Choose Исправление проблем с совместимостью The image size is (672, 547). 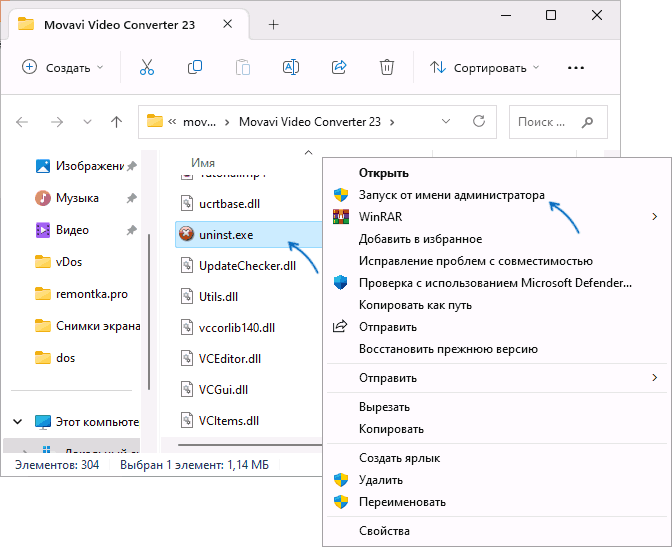click(x=497, y=261)
